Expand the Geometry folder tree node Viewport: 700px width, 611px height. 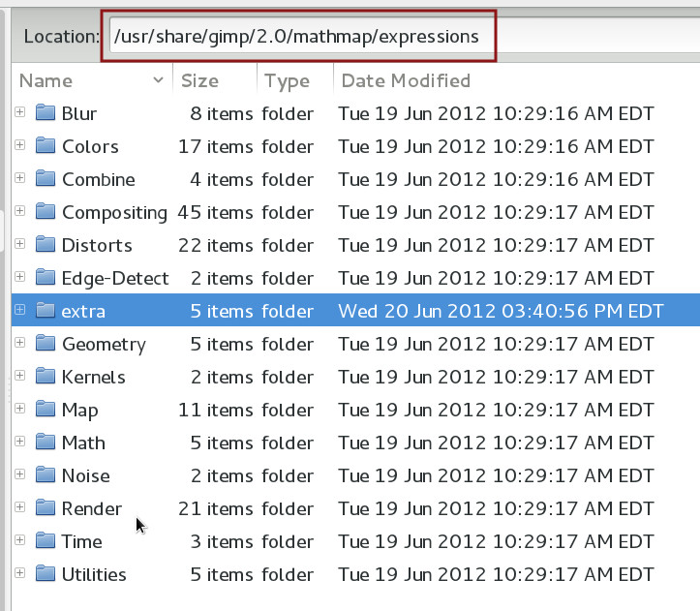pos(19,343)
